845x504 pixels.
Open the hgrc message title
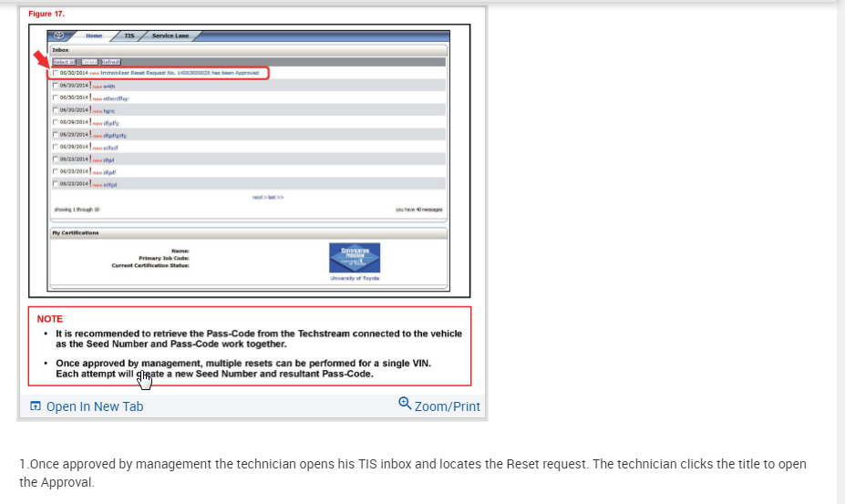point(108,111)
